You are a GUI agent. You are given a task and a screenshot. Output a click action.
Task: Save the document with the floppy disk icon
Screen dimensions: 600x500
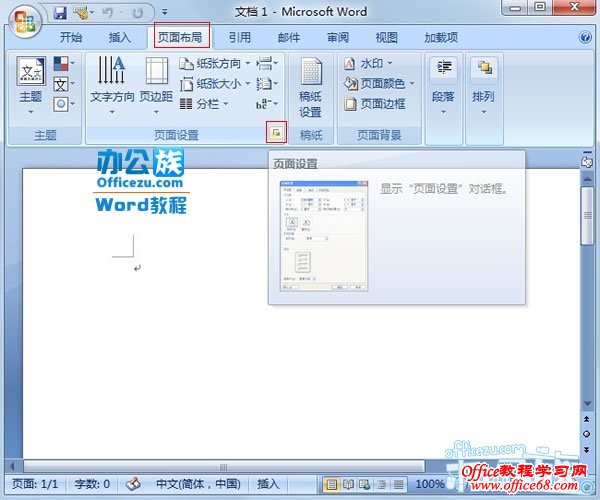60,13
